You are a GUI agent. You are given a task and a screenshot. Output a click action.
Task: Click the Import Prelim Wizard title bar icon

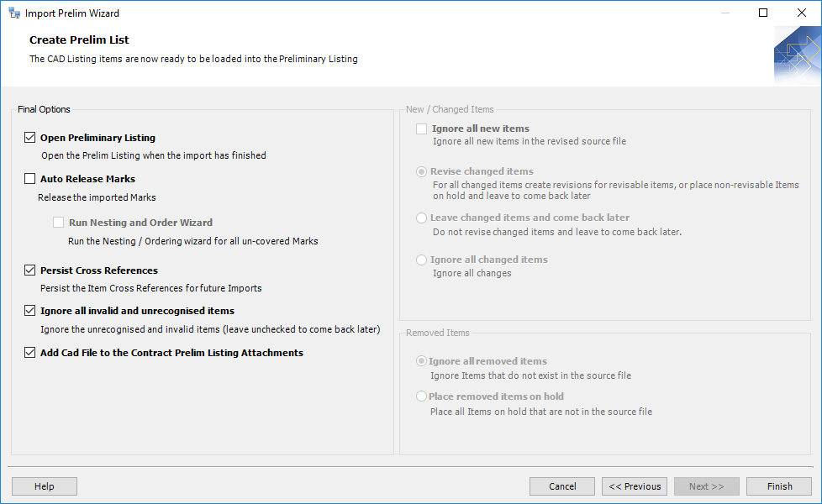point(14,13)
